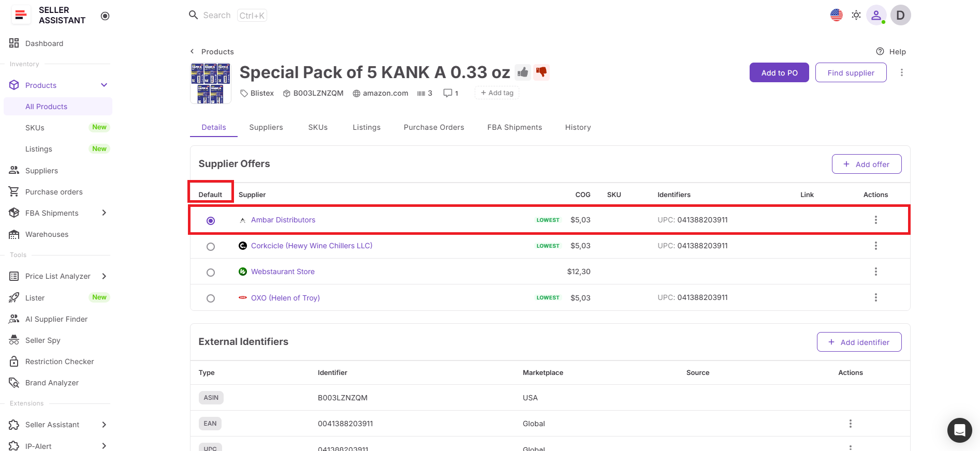
Task: Switch to the FBA Shipments tab
Action: 515,127
